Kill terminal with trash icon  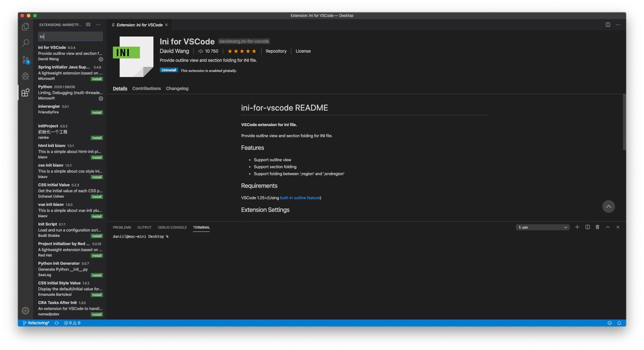pyautogui.click(x=597, y=227)
